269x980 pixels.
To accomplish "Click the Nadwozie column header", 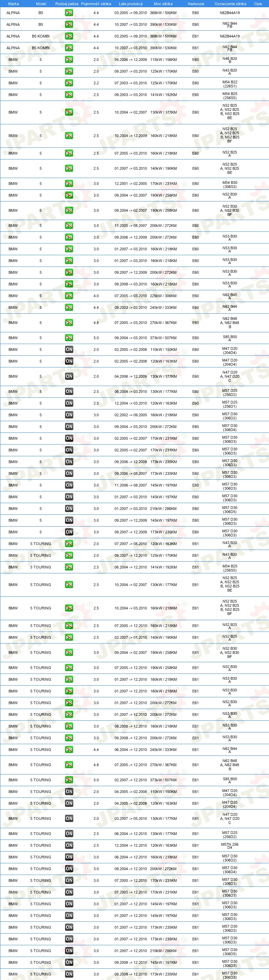I will pos(196,4).
